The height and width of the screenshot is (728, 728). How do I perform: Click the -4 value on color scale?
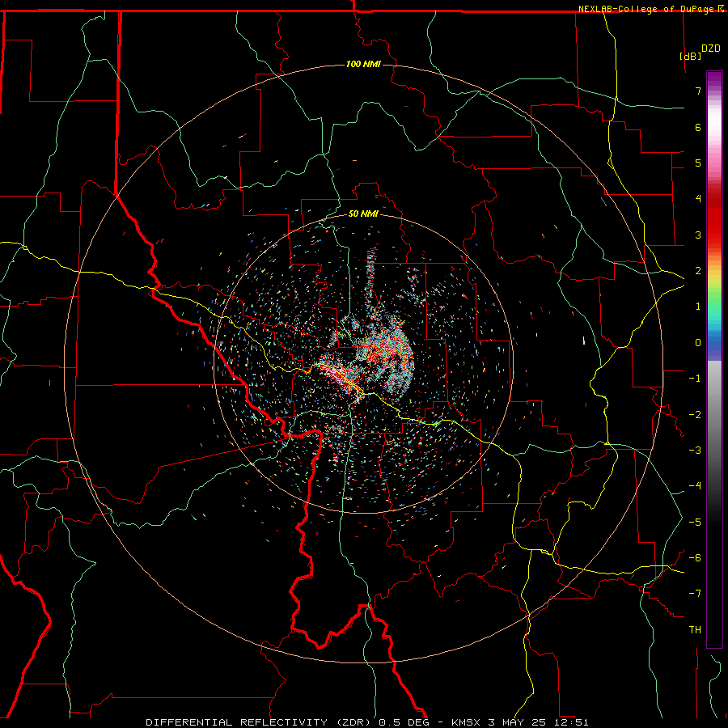point(695,486)
